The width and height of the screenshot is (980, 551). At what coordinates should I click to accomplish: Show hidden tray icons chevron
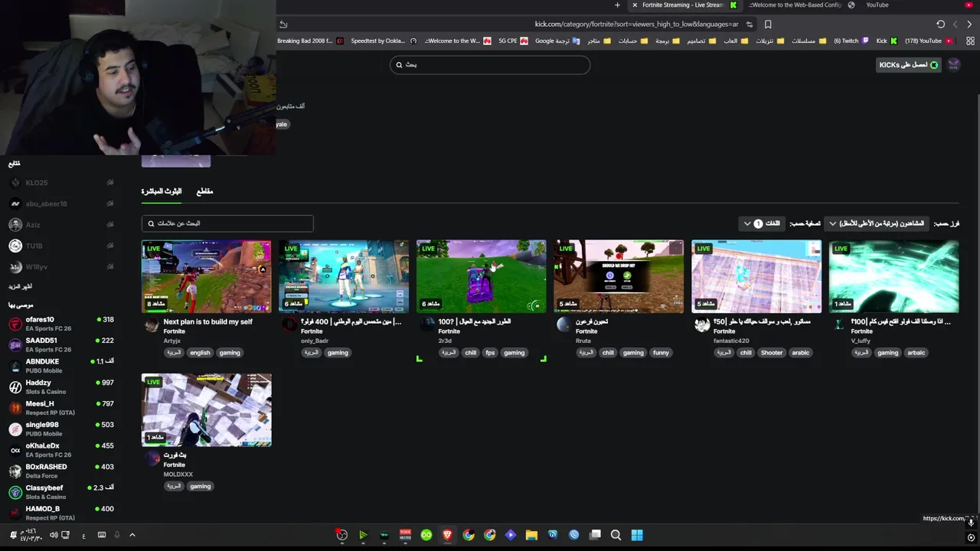[132, 535]
